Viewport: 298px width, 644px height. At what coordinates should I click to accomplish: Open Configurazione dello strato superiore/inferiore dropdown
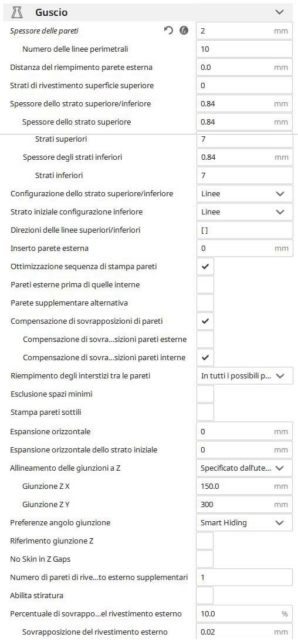click(x=245, y=193)
